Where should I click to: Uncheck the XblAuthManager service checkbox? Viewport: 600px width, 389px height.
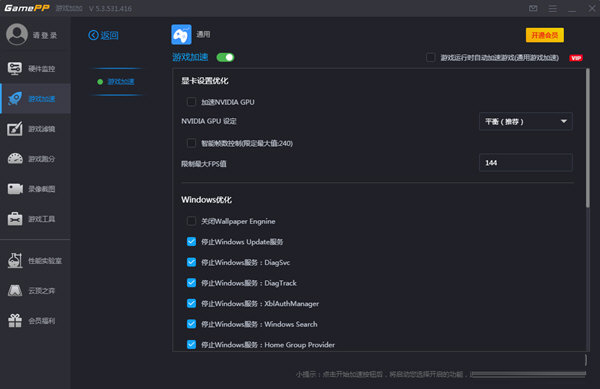pos(191,304)
